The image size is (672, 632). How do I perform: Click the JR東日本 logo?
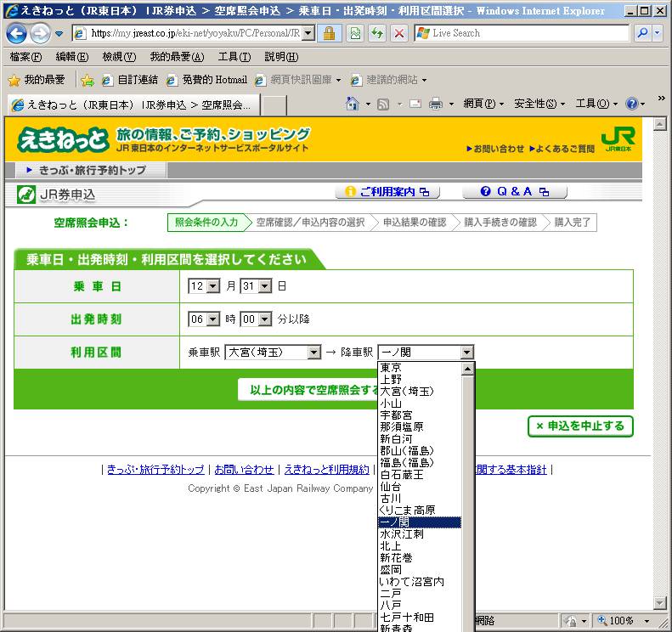point(618,140)
